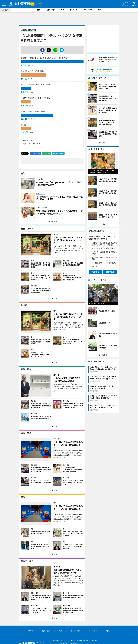The width and height of the screenshot is (138, 644).
Task: Open X icon in the top header
Action: (126, 4)
